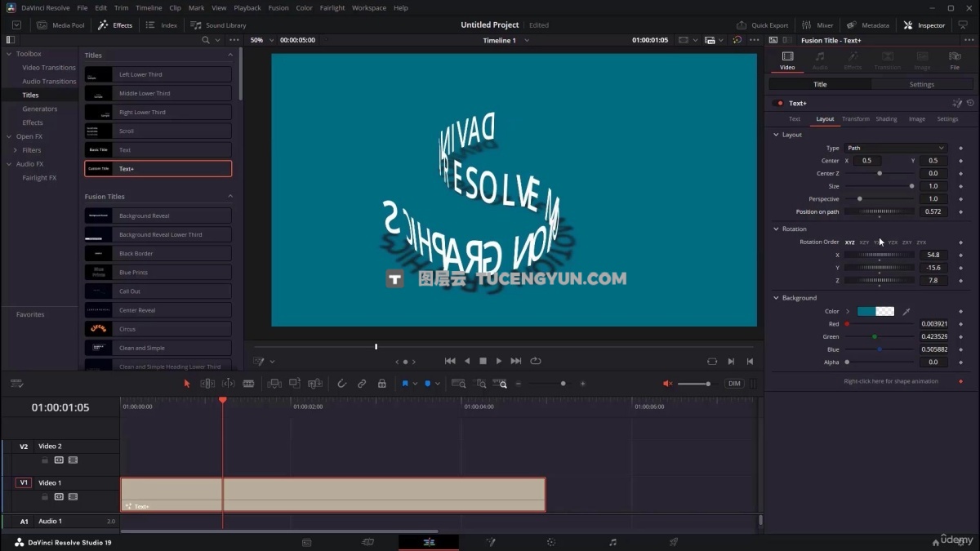Open the Inspector File tab icon
Viewport: 980px width, 551px height.
point(955,60)
